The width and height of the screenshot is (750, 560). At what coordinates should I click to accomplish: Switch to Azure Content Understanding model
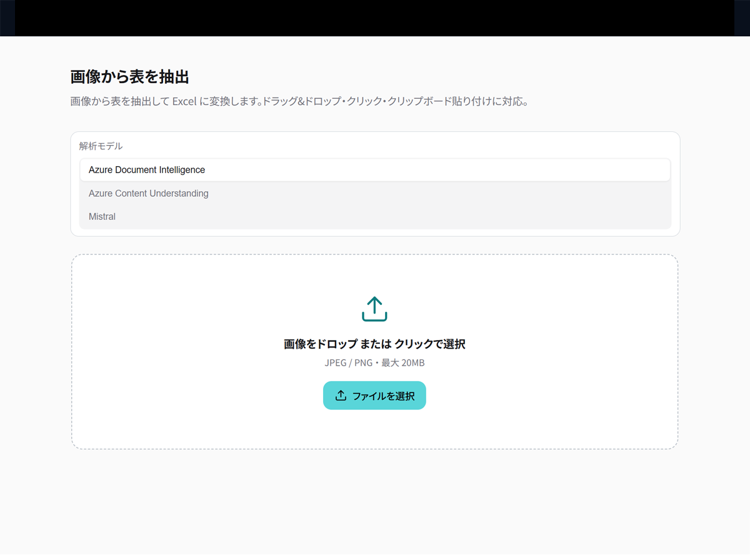point(375,194)
